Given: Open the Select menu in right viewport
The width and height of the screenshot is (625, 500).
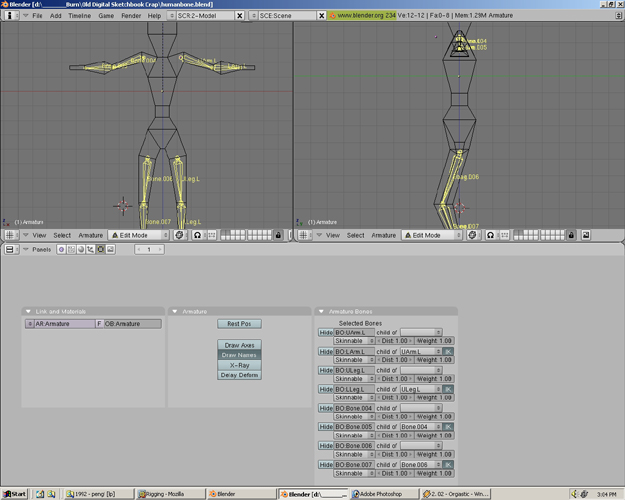Looking at the screenshot, I should pos(356,235).
